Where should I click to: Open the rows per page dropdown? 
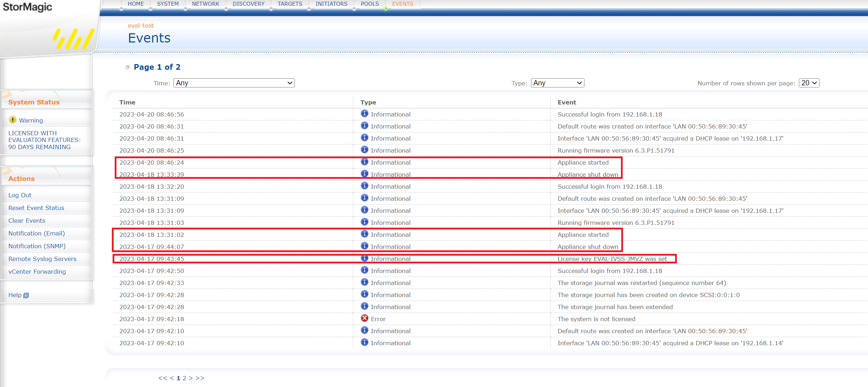809,83
